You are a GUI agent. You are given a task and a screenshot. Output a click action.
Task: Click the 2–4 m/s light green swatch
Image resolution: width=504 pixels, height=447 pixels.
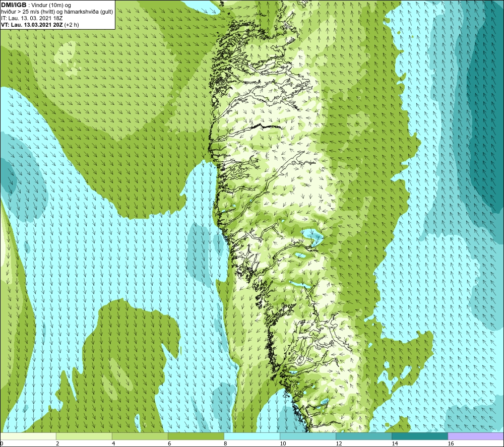point(84,436)
